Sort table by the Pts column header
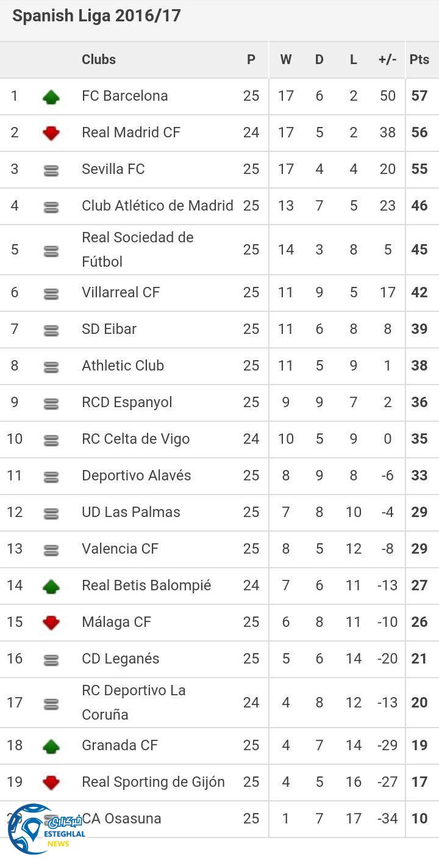This screenshot has width=439, height=868. 419,59
